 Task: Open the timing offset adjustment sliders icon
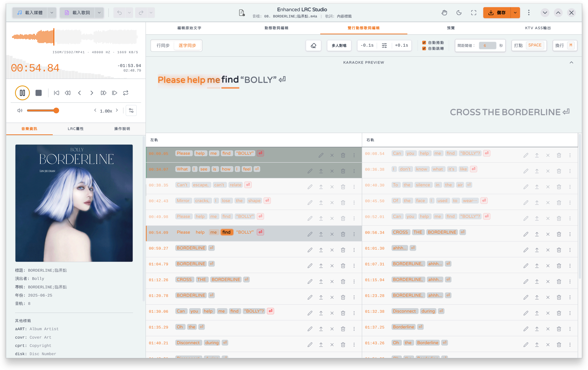[384, 46]
